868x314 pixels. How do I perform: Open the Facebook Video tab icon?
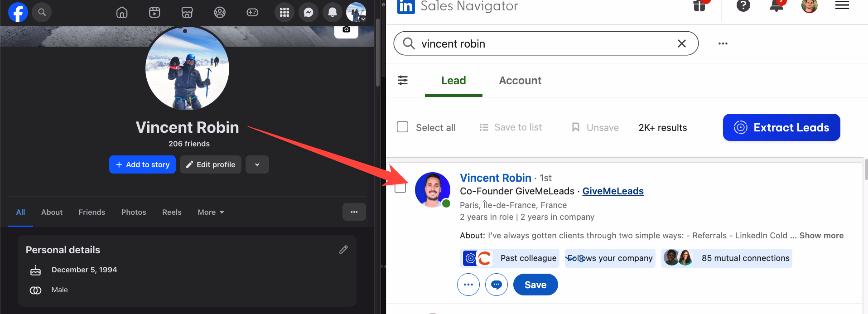pyautogui.click(x=154, y=12)
